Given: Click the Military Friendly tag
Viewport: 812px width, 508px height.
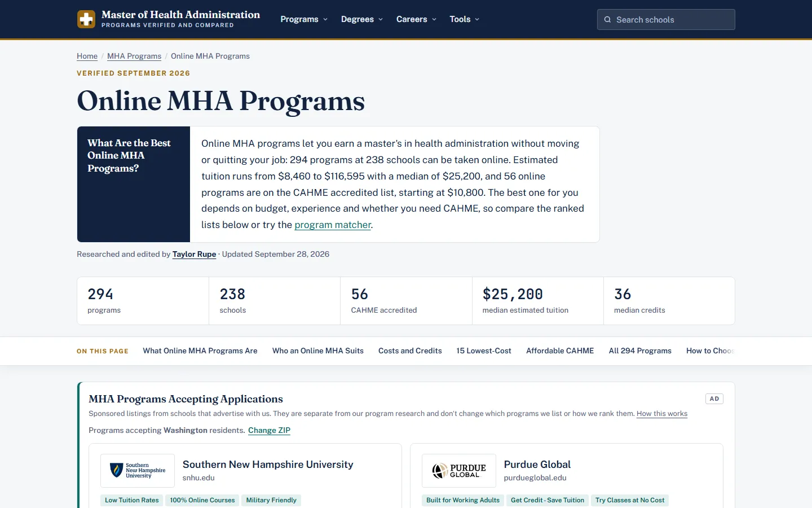Looking at the screenshot, I should pyautogui.click(x=271, y=500).
